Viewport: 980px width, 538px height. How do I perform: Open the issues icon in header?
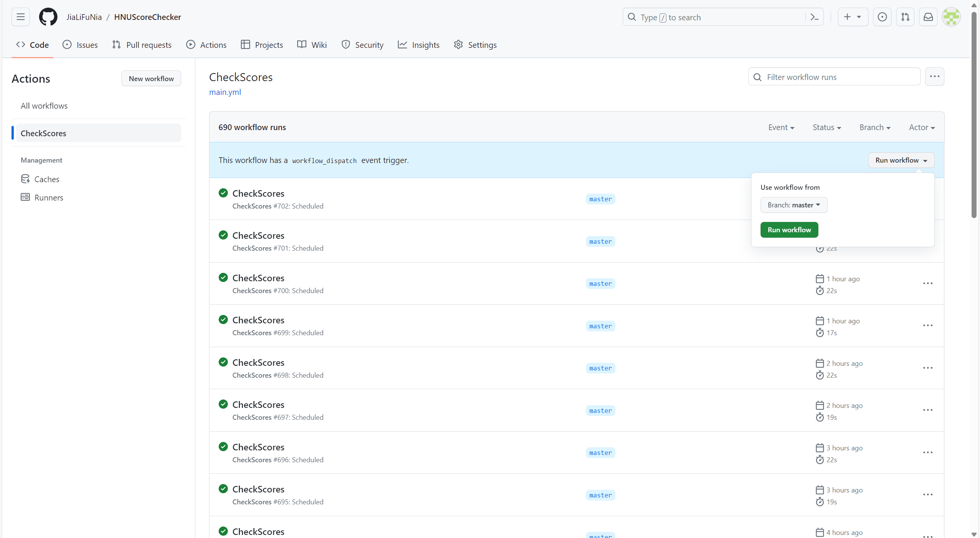(x=882, y=17)
